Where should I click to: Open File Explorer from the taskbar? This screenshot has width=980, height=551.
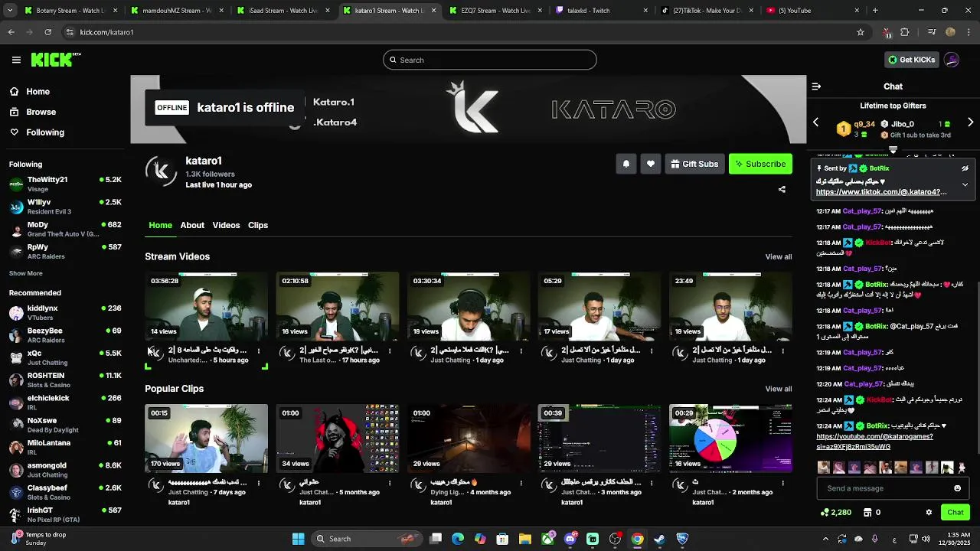pos(524,539)
